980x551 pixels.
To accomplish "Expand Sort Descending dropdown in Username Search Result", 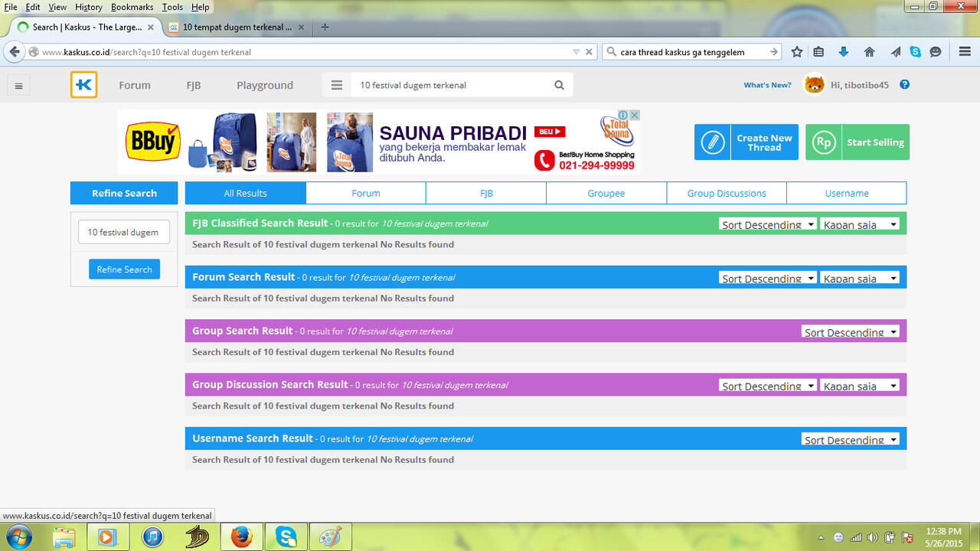I will coord(851,439).
